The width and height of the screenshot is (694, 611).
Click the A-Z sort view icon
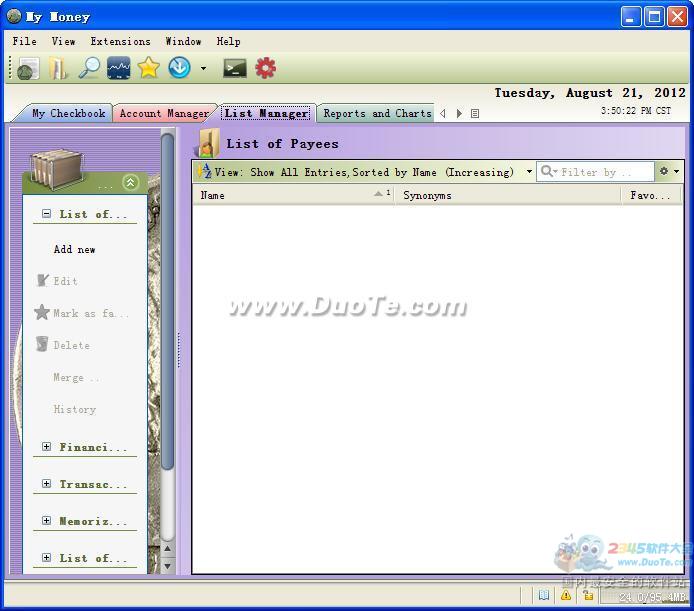[204, 171]
